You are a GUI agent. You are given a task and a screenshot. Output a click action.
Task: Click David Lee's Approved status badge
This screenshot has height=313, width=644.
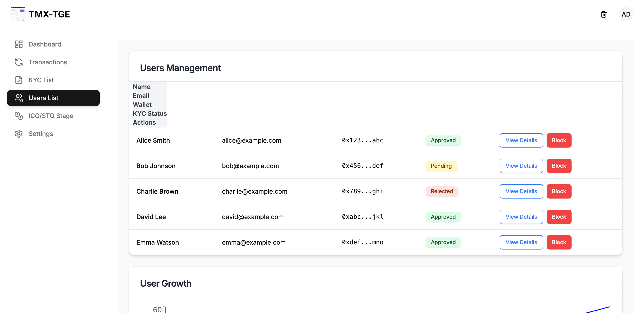tap(443, 217)
